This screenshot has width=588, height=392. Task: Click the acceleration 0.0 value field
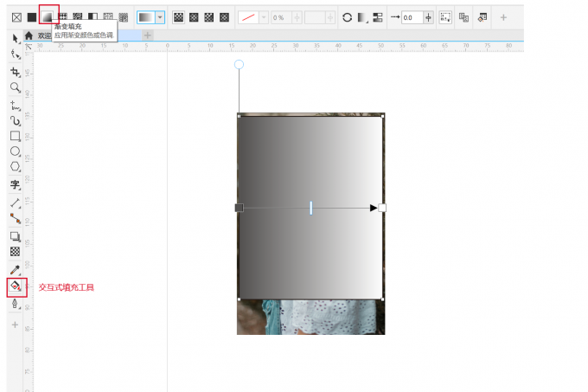pos(412,17)
